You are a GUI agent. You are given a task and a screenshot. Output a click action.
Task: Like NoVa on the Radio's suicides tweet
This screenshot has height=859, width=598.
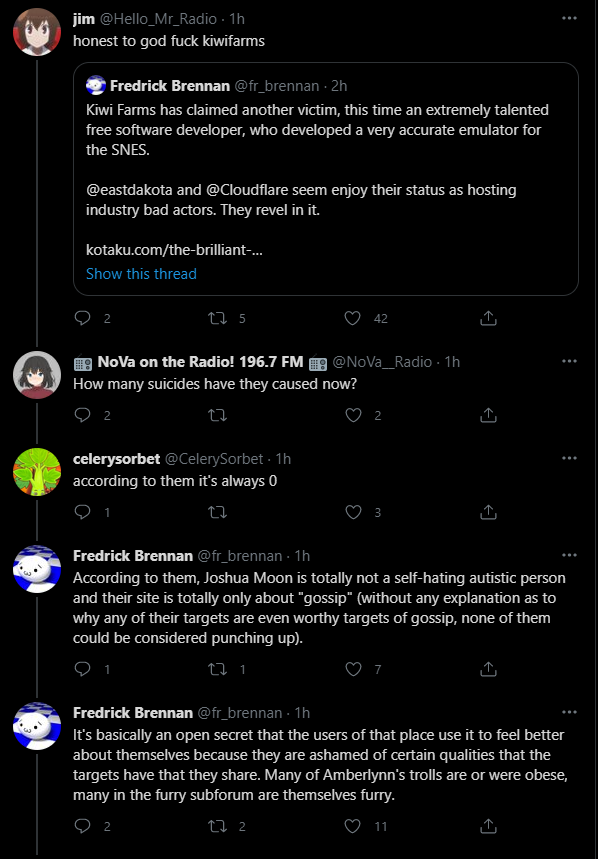click(353, 415)
